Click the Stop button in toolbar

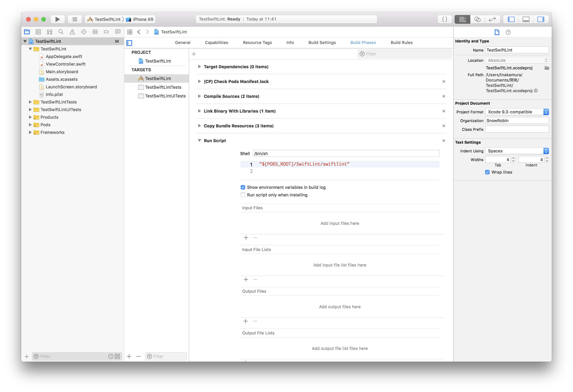75,19
